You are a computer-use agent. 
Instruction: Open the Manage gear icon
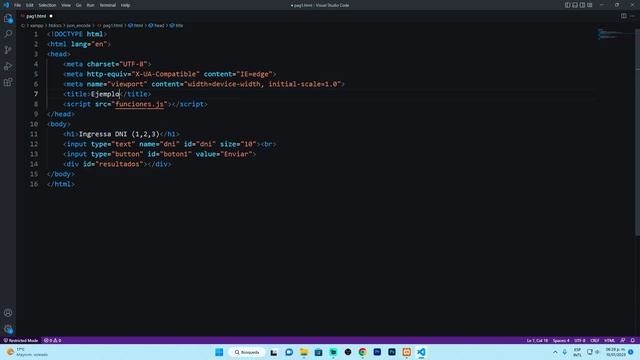click(8, 329)
